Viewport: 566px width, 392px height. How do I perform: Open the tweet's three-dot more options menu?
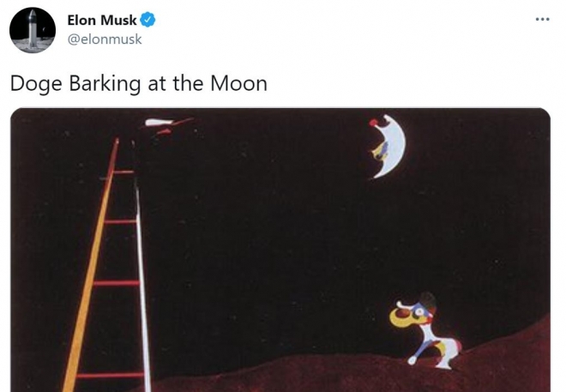[x=542, y=19]
